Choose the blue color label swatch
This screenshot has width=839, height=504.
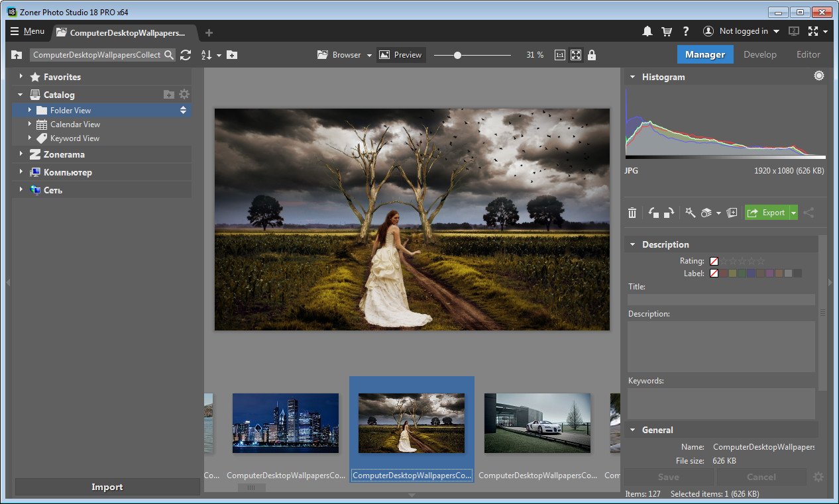point(751,274)
